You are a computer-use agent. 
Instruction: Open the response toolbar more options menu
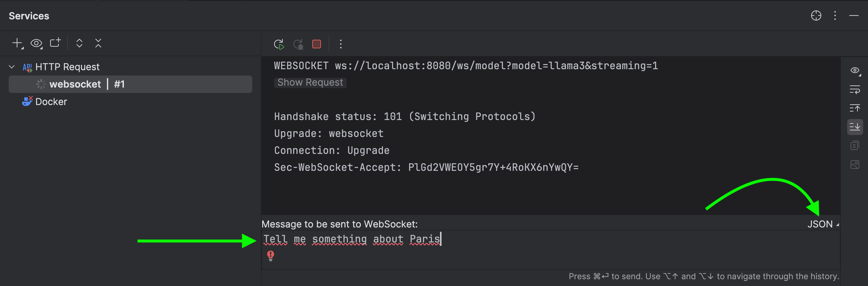click(x=341, y=44)
